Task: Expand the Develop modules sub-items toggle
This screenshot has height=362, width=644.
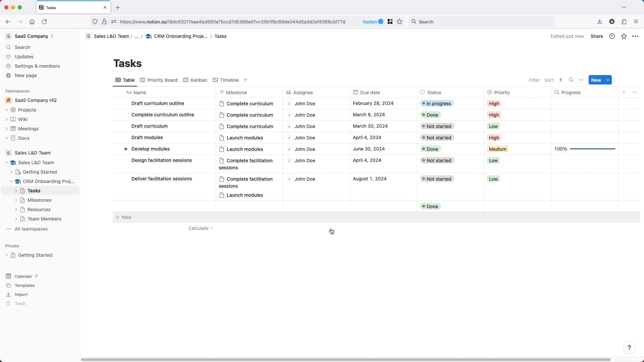Action: click(126, 149)
